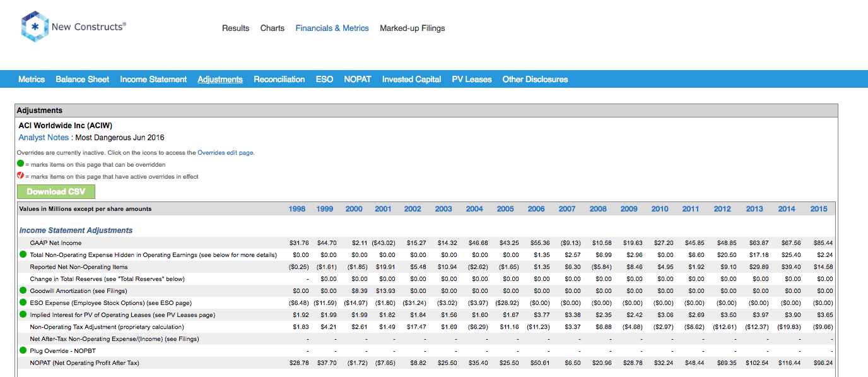Click the Net After-Tax Non-Operating Expense row label

tap(114, 339)
